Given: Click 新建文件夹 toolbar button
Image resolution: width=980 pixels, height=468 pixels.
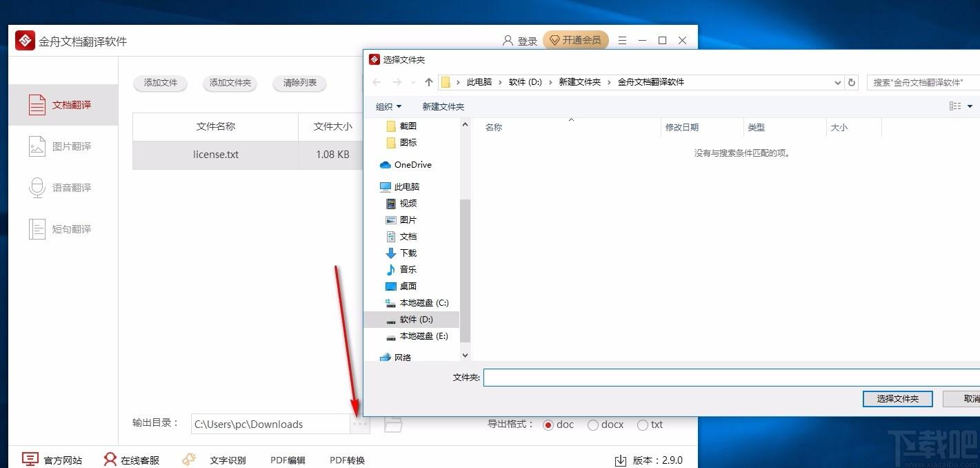Looking at the screenshot, I should pos(443,106).
